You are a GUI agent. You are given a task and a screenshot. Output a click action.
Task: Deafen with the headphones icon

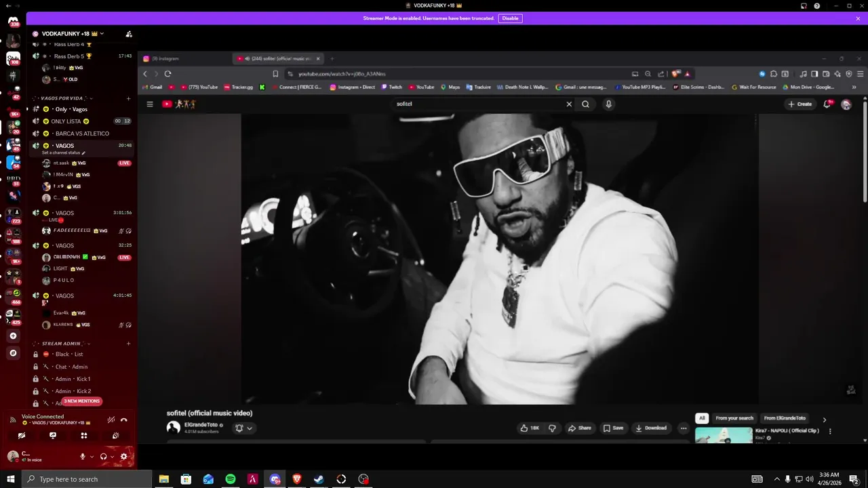tap(103, 457)
